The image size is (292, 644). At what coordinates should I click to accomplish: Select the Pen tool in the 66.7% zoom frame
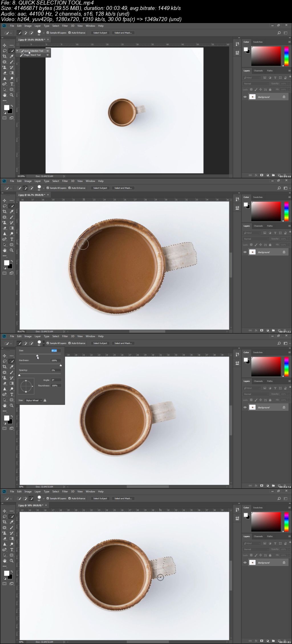tap(5, 239)
